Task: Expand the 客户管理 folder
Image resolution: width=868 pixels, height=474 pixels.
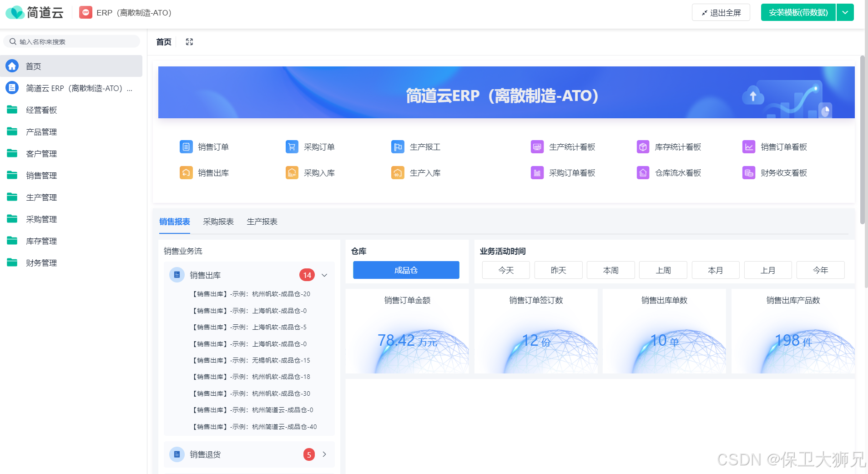Action: [x=71, y=154]
